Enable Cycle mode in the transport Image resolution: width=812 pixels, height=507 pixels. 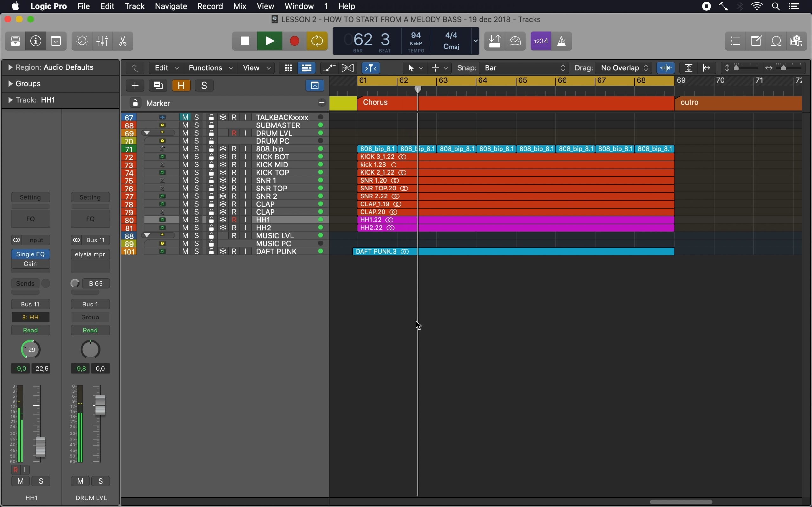coord(317,41)
